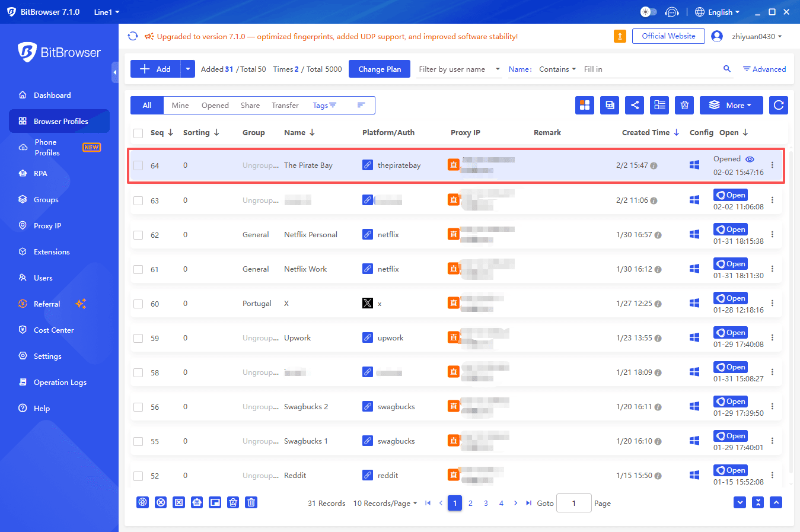This screenshot has width=800, height=532.
Task: Open the batch open profiles icon
Action: (x=585, y=105)
